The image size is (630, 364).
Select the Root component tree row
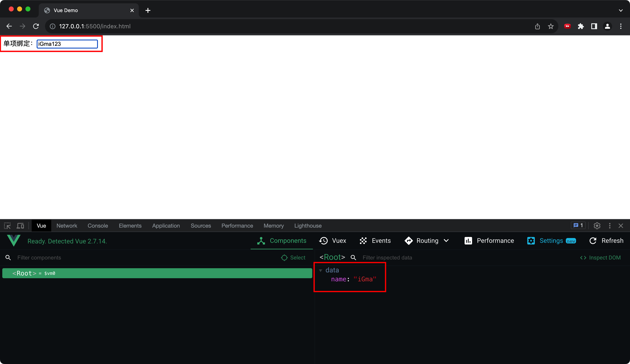coord(157,273)
